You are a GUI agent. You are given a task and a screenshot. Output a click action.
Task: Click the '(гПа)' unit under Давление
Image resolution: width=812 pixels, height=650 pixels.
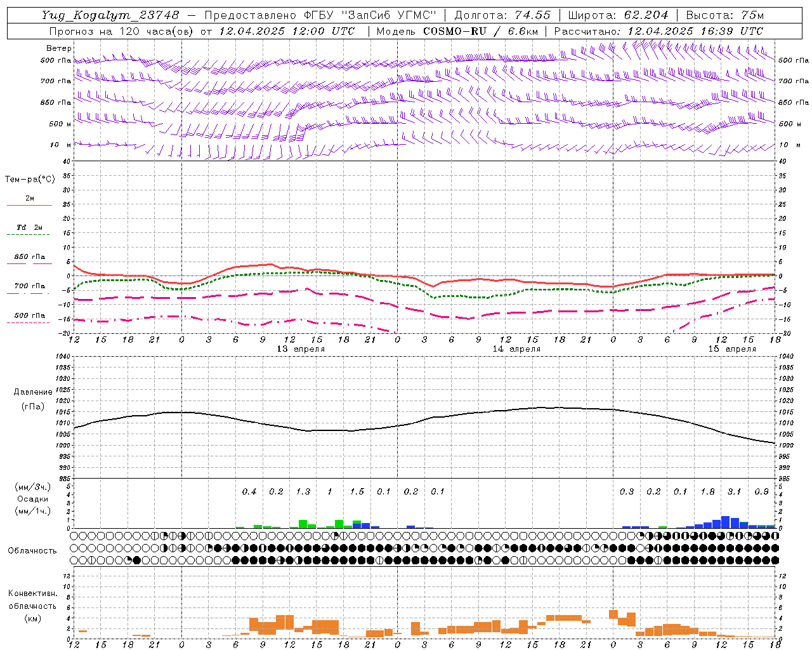33,406
